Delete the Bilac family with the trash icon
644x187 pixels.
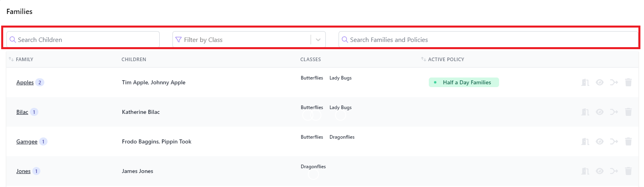[628, 112]
